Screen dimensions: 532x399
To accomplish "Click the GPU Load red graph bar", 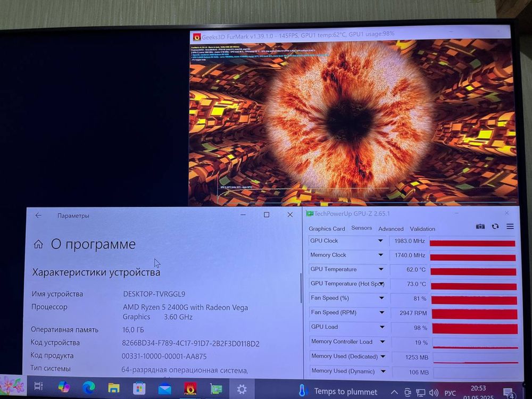I will click(x=475, y=329).
